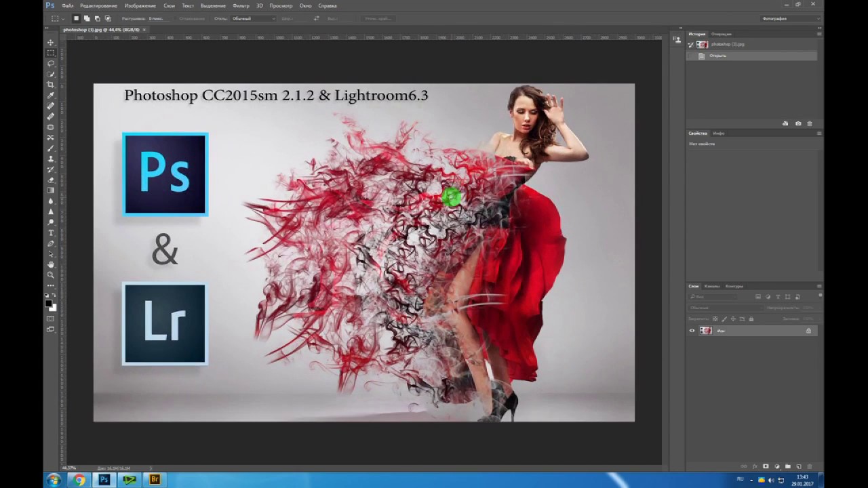Select the Eraser tool
Image resolution: width=868 pixels, height=488 pixels.
coord(51,180)
